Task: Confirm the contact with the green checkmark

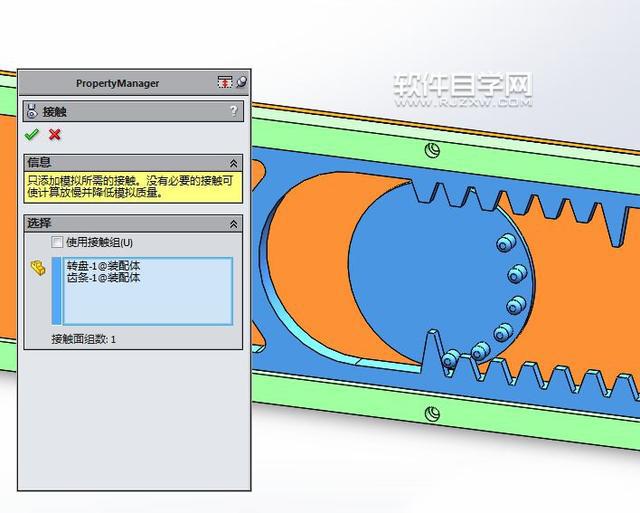Action: tap(32, 135)
